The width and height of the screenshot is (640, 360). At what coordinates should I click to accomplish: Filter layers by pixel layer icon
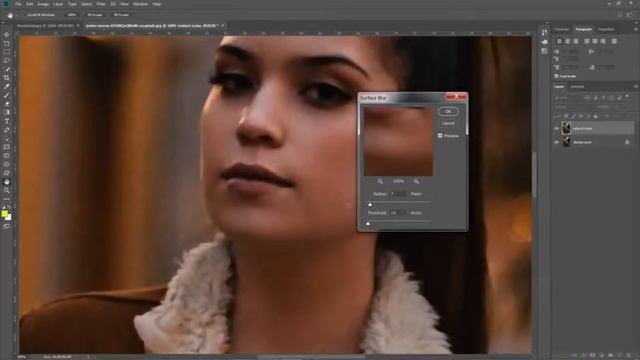pos(587,98)
